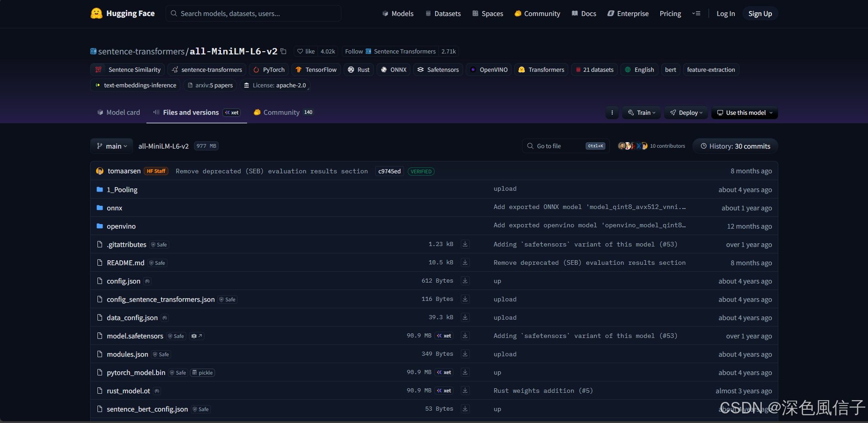The width and height of the screenshot is (868, 423).
Task: Click the Sentence Similarity tag
Action: tap(129, 70)
